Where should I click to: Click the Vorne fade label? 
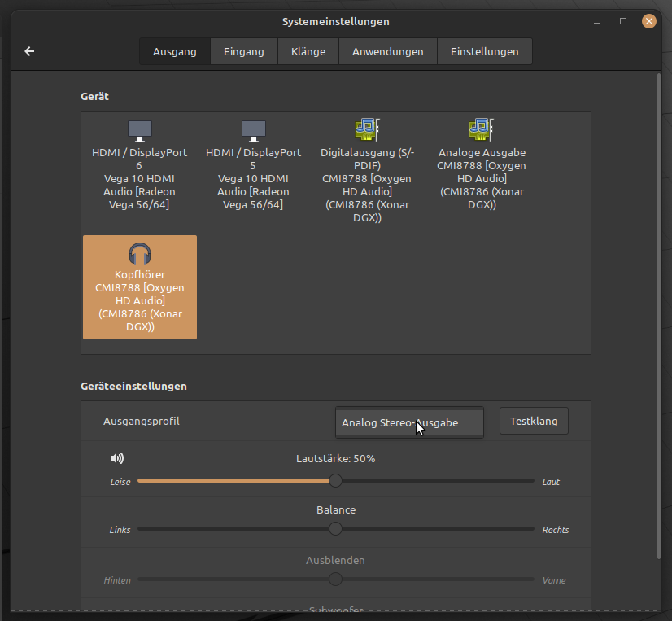coord(554,580)
